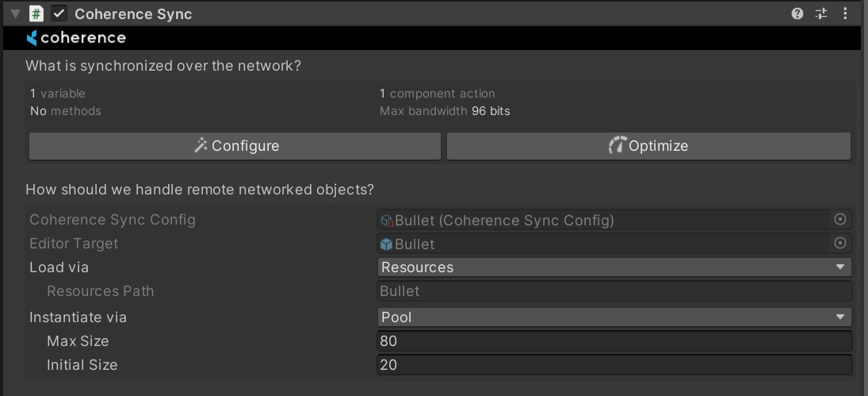
Task: Open the component help icon
Action: pyautogui.click(x=797, y=13)
